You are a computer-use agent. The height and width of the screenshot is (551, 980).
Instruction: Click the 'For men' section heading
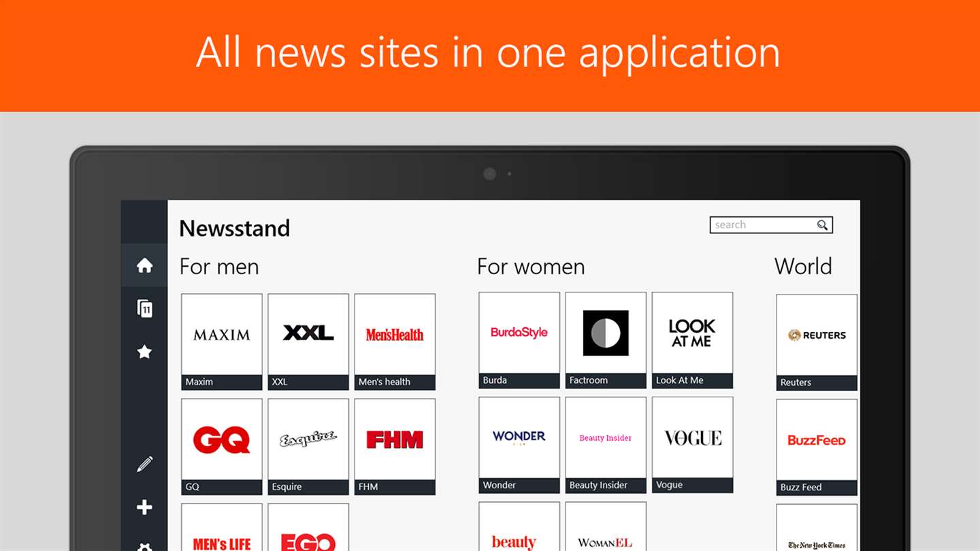[x=219, y=267]
